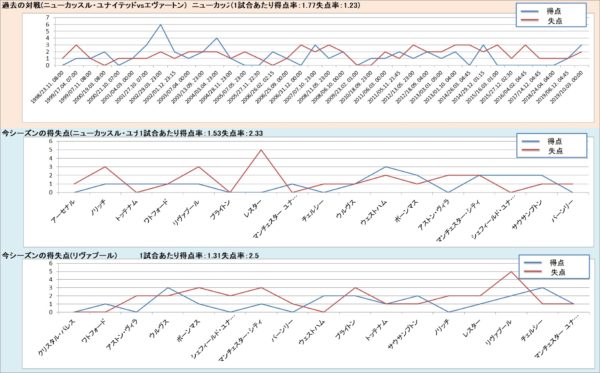
Task: Click ウェストハム label in the リヴァプール season chart
Action: pyautogui.click(x=313, y=331)
